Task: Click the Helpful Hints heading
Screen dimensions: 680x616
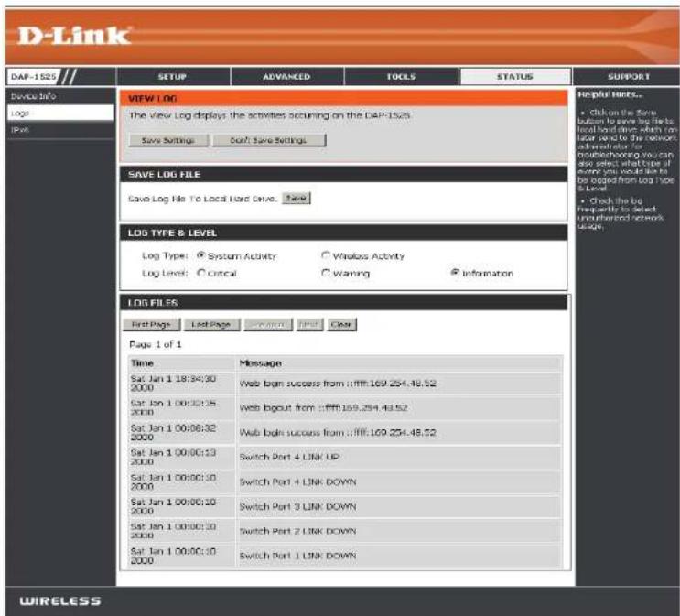Action: click(610, 94)
